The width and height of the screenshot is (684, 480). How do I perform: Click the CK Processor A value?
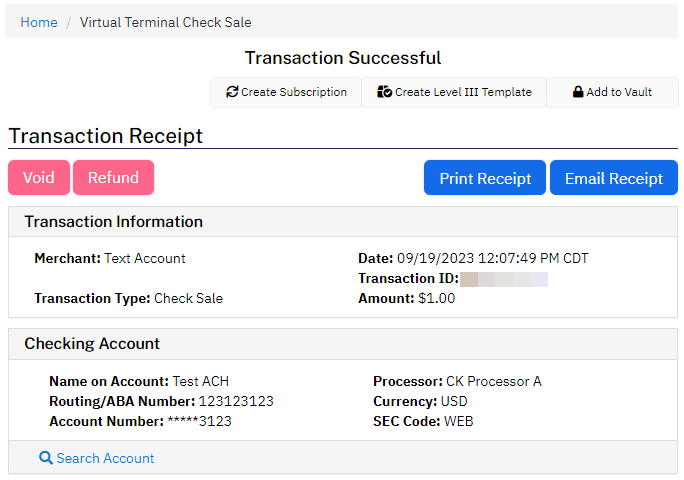point(494,381)
